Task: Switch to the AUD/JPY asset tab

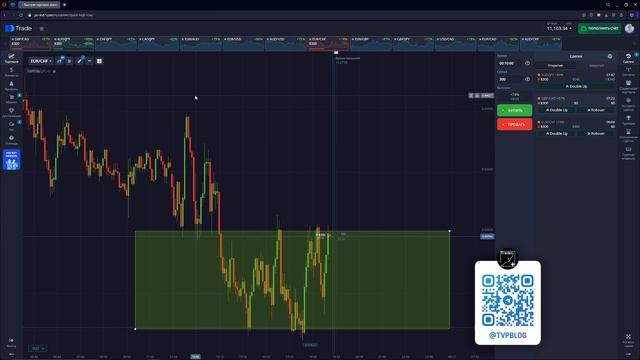Action: (73, 43)
